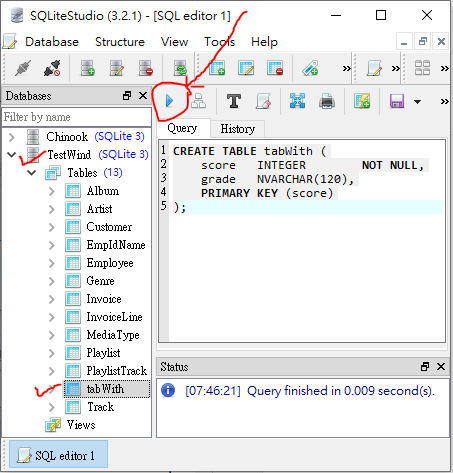Select the Views node
This screenshot has width=453, height=473.
coord(81,425)
